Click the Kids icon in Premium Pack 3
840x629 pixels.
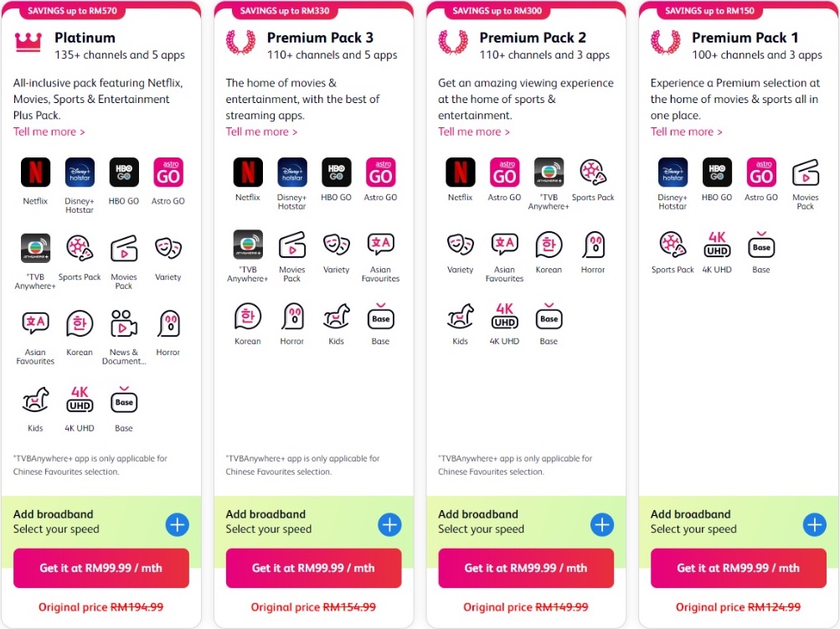point(337,317)
